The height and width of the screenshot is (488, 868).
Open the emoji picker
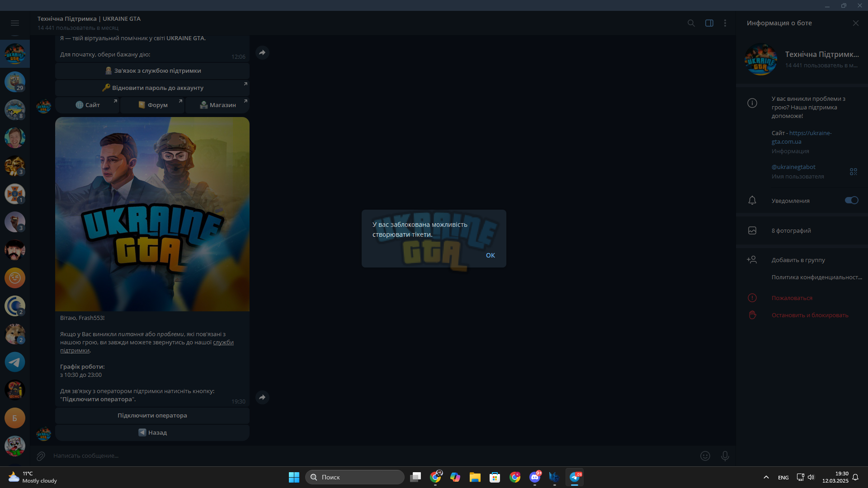point(705,456)
